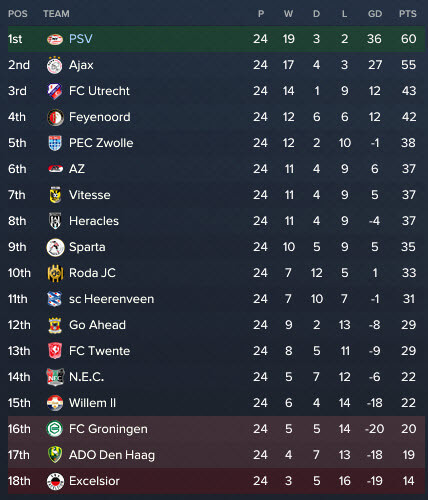Click the Vitesse club crest icon
428x500 pixels.
[55, 195]
